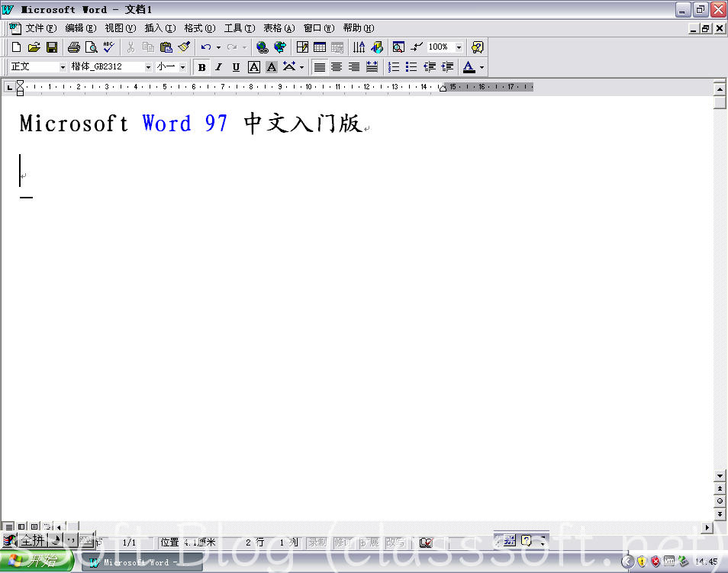
Task: Open the 格式 menu
Action: click(199, 28)
